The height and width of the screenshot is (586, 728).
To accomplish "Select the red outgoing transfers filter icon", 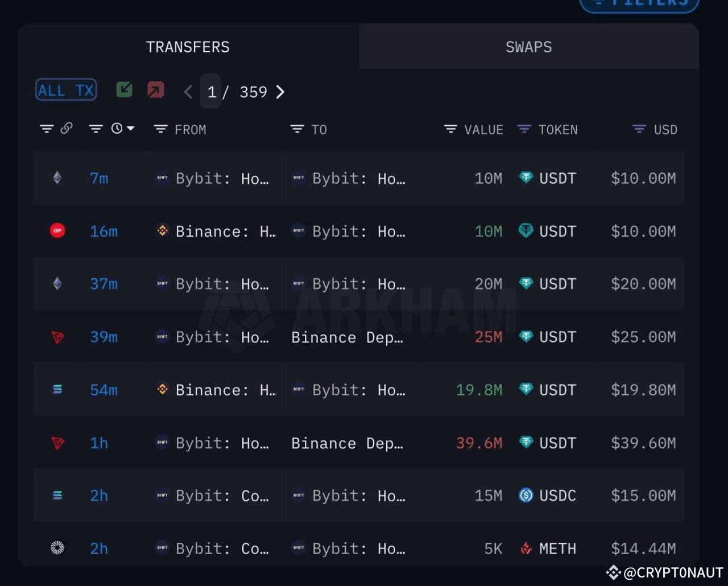I will 155,89.
